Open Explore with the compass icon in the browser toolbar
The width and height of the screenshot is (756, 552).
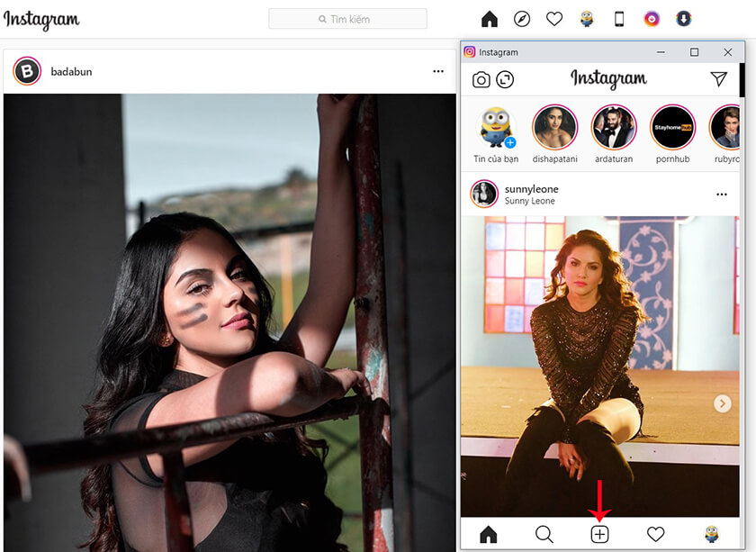pos(521,18)
